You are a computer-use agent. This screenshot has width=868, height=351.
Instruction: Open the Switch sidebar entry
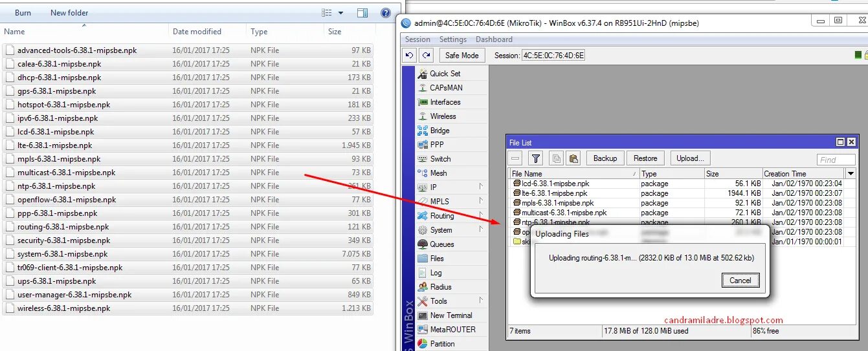(440, 159)
